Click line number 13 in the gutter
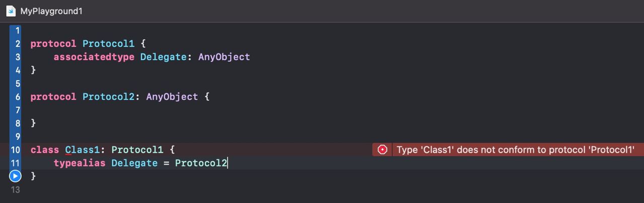The image size is (644, 203). coord(15,189)
